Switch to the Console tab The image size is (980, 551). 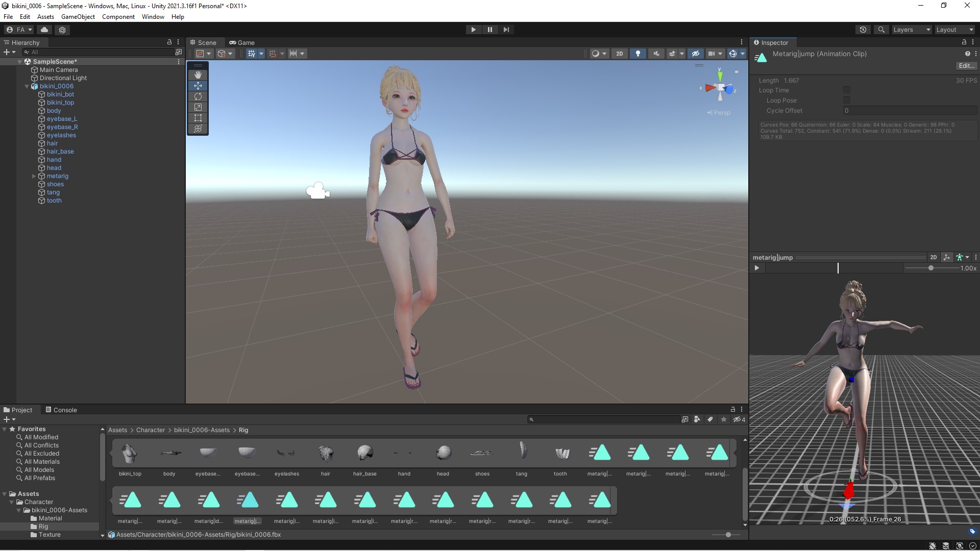point(61,410)
